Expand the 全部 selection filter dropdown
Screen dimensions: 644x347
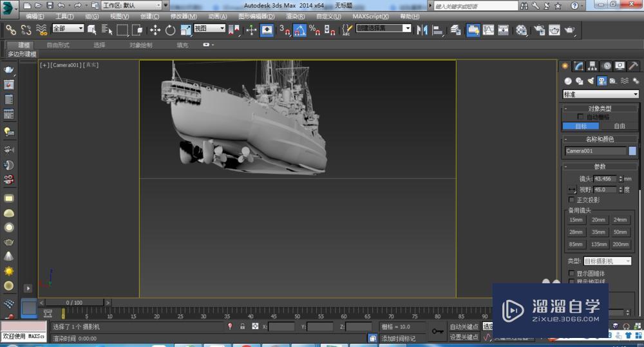(x=68, y=28)
